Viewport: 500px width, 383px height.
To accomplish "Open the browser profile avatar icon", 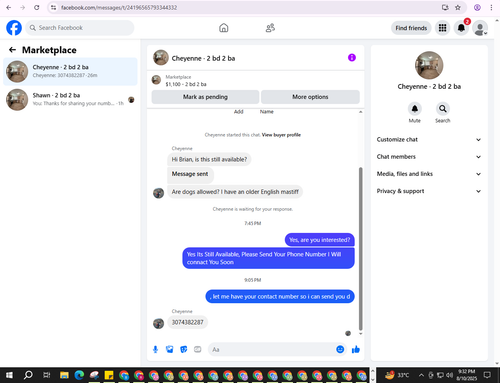I will point(477,7).
